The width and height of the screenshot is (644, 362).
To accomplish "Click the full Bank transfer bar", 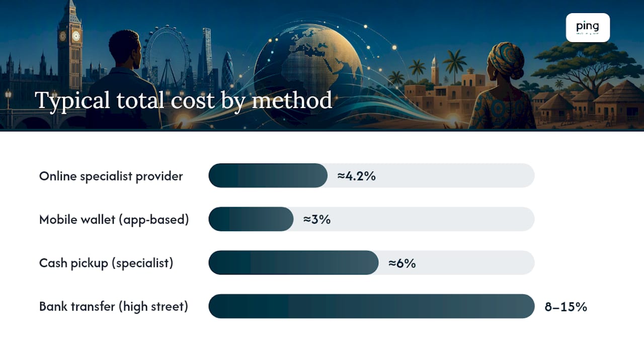I will [371, 306].
